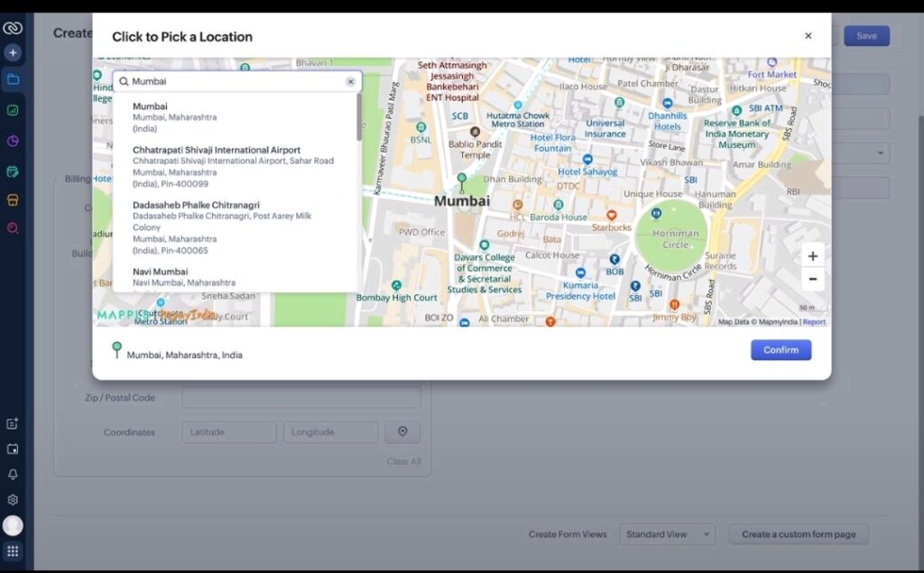This screenshot has width=924, height=573.
Task: Open the Standard View dropdown
Action: (667, 534)
